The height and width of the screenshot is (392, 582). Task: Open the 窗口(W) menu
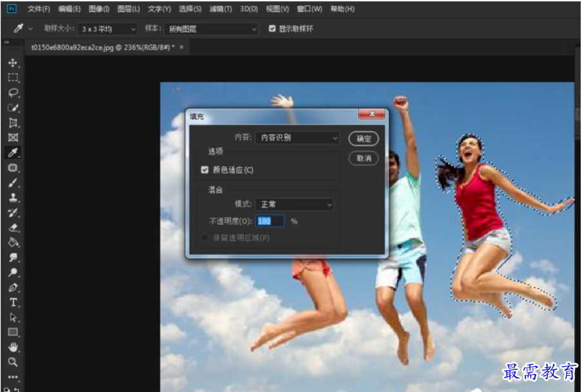(x=309, y=9)
